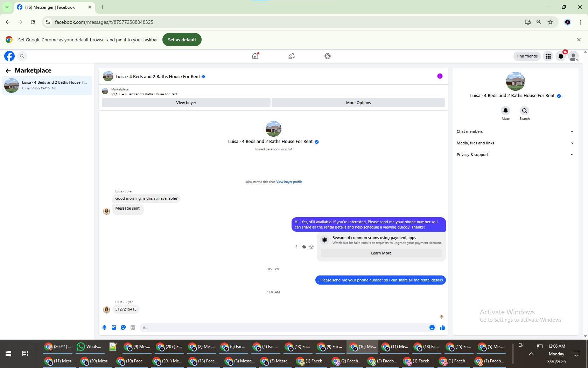Reload the current page
Screen dimensions: 588x368
coord(33,22)
